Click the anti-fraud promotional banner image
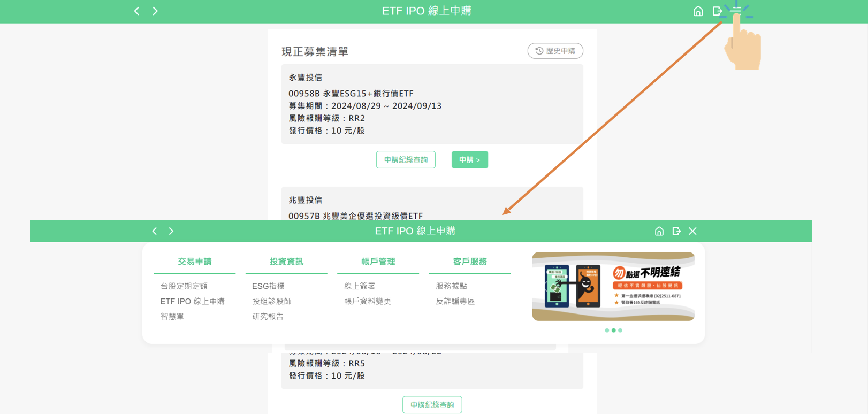 point(613,287)
